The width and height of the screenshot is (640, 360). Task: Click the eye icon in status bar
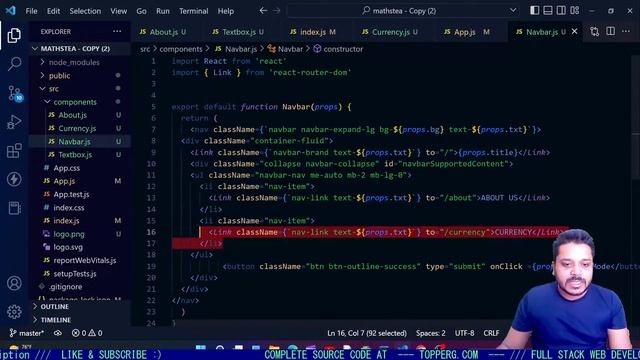pos(58,333)
